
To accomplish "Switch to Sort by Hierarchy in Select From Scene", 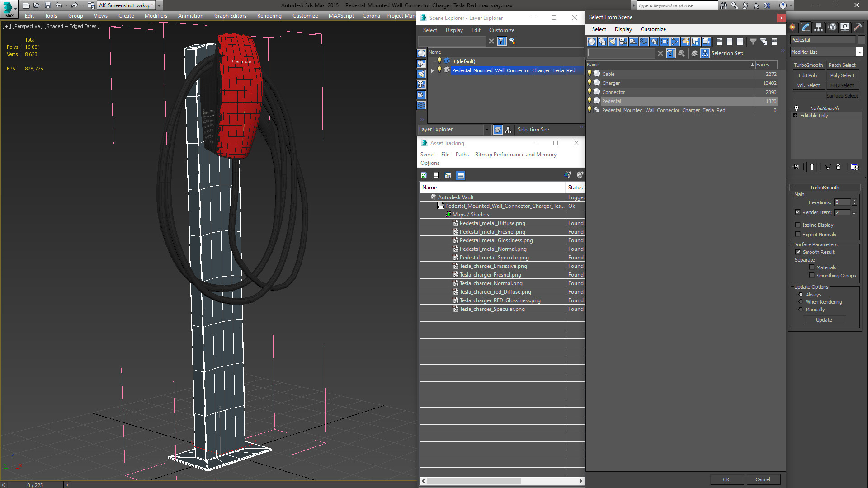I will (x=705, y=53).
